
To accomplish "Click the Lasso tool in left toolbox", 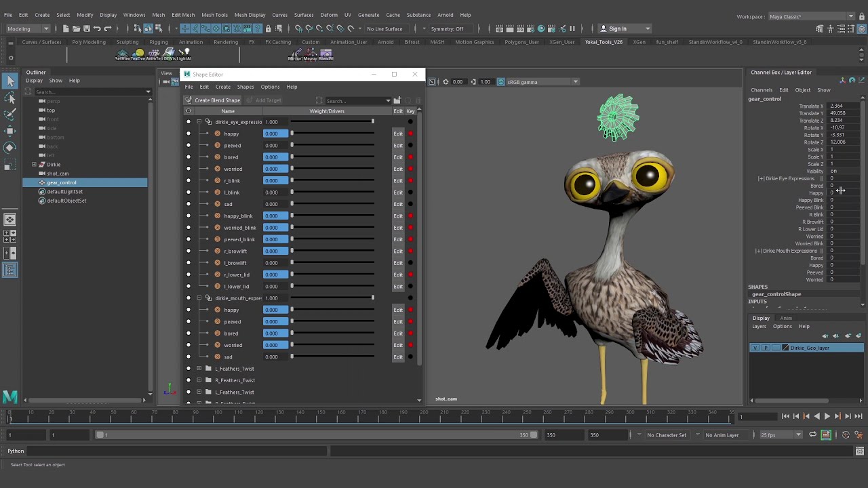I will tap(10, 98).
